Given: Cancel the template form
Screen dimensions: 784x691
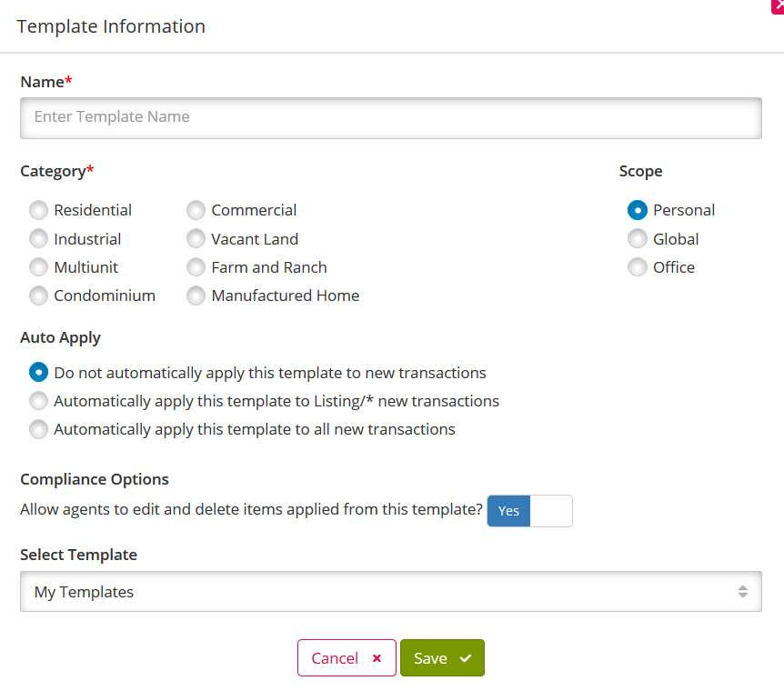Looking at the screenshot, I should pyautogui.click(x=347, y=657).
